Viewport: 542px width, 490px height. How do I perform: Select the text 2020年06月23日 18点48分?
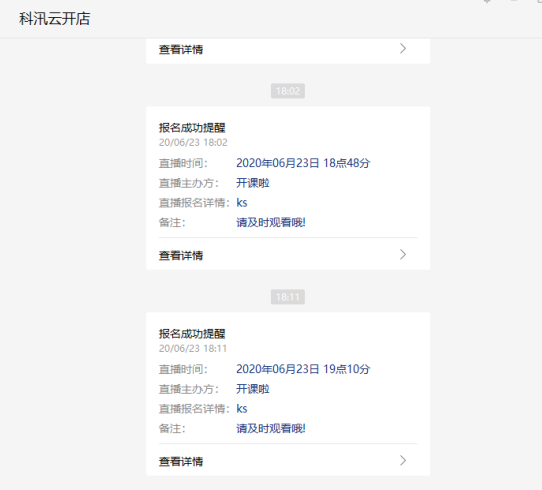click(x=303, y=163)
